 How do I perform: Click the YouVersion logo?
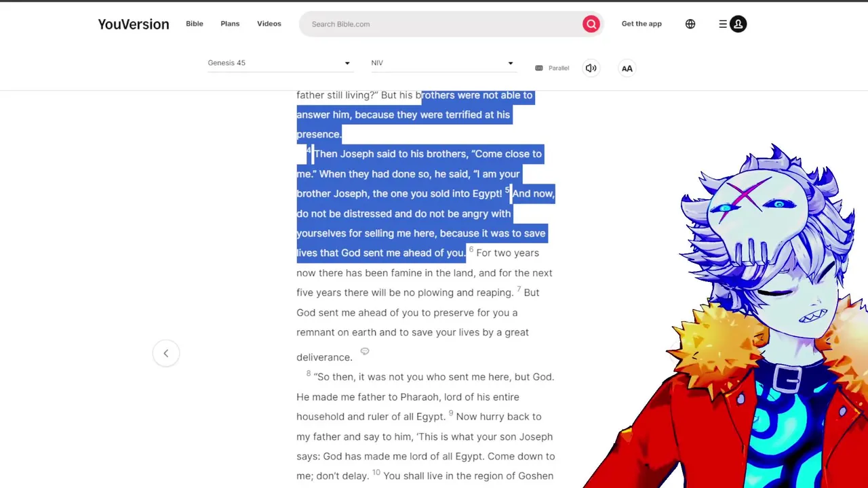134,24
